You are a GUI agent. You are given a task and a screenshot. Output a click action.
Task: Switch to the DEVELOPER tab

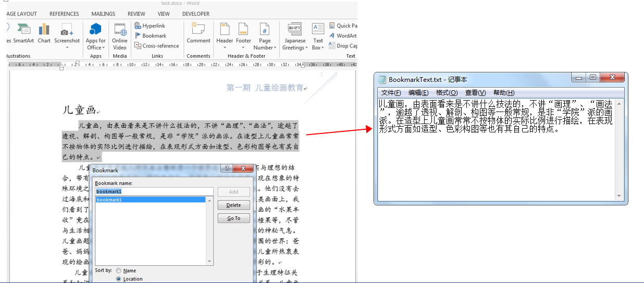click(196, 14)
